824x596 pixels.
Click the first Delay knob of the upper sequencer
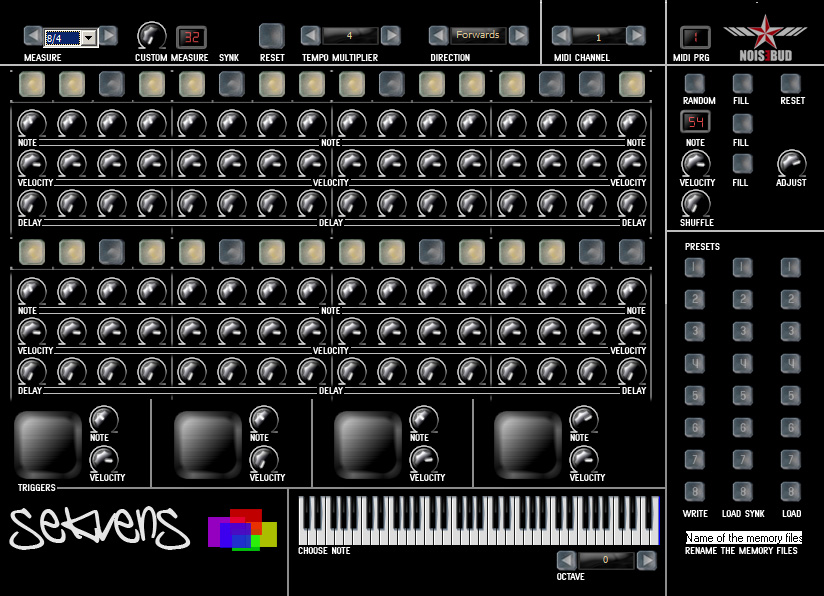32,204
